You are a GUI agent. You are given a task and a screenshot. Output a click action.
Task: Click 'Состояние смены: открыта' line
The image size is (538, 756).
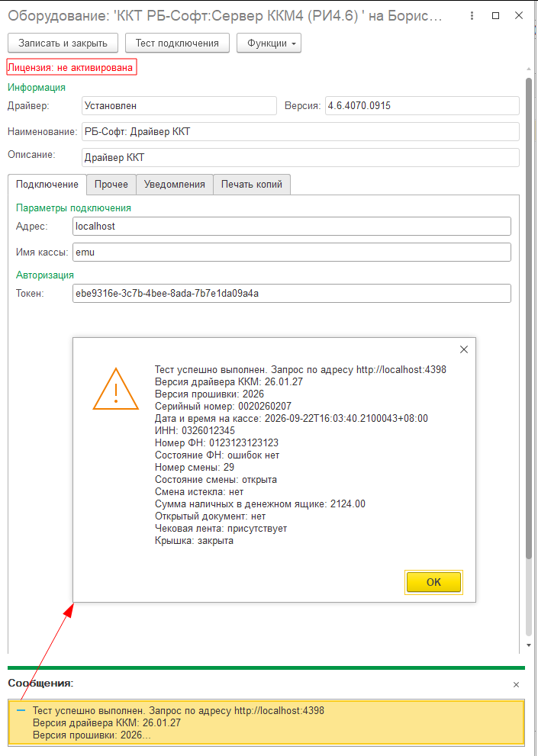[x=216, y=480]
